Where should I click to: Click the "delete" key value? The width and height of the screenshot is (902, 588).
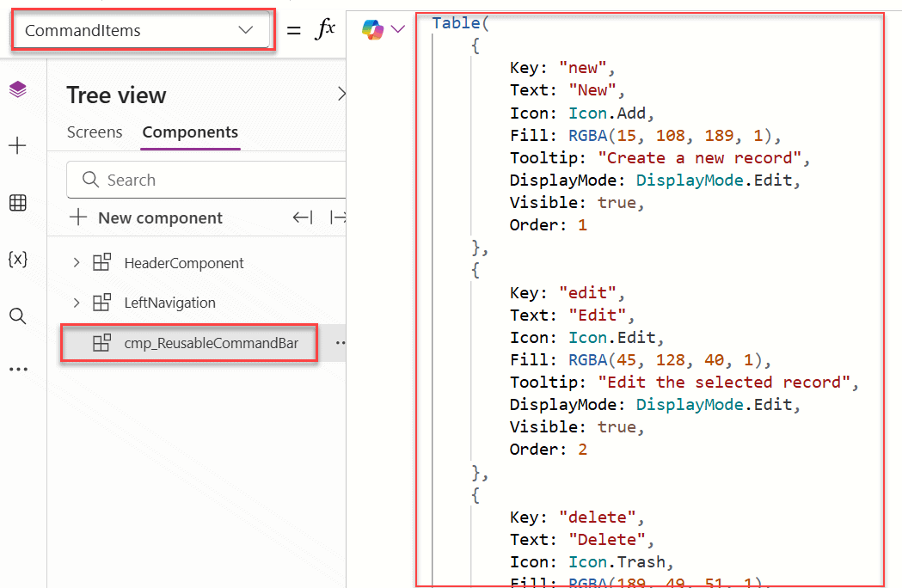point(597,518)
